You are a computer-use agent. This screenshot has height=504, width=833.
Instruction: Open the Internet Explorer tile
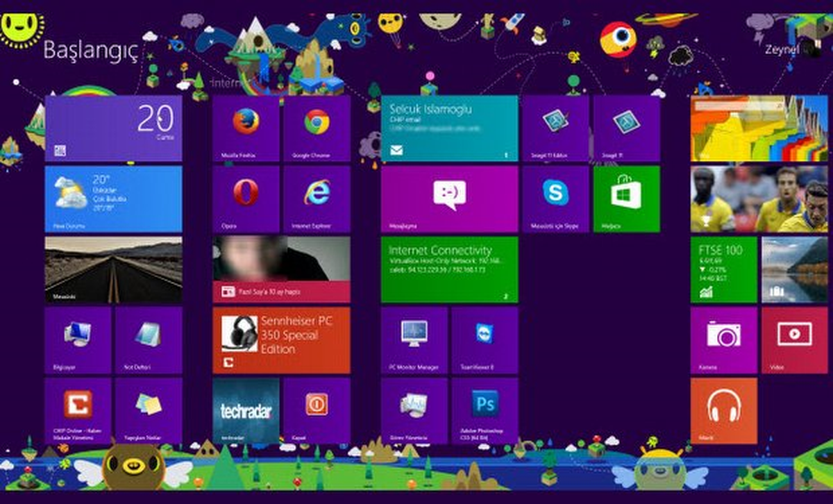coord(317,199)
